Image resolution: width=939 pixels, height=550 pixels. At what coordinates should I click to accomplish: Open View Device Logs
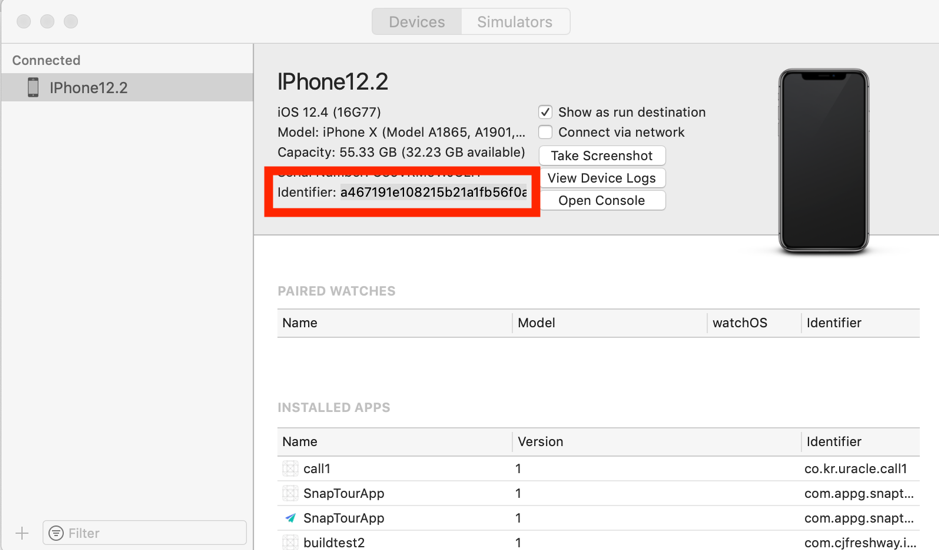[x=602, y=178]
